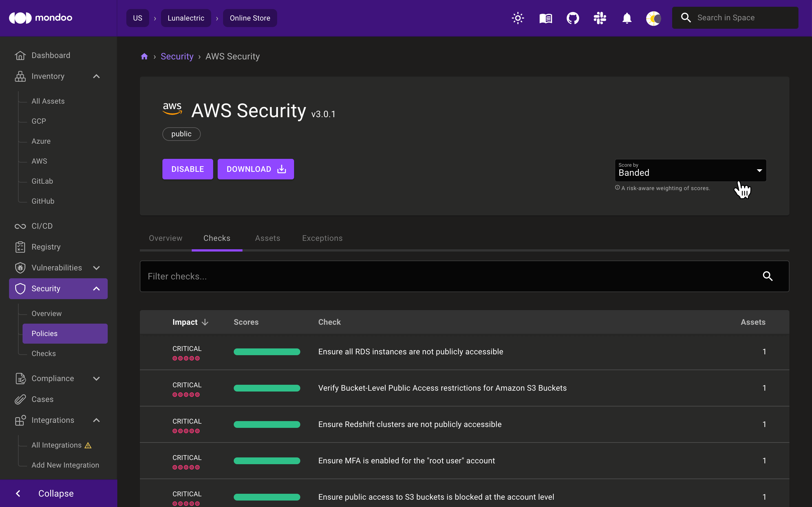Switch to the Overview tab
This screenshot has width=812, height=507.
click(x=166, y=238)
